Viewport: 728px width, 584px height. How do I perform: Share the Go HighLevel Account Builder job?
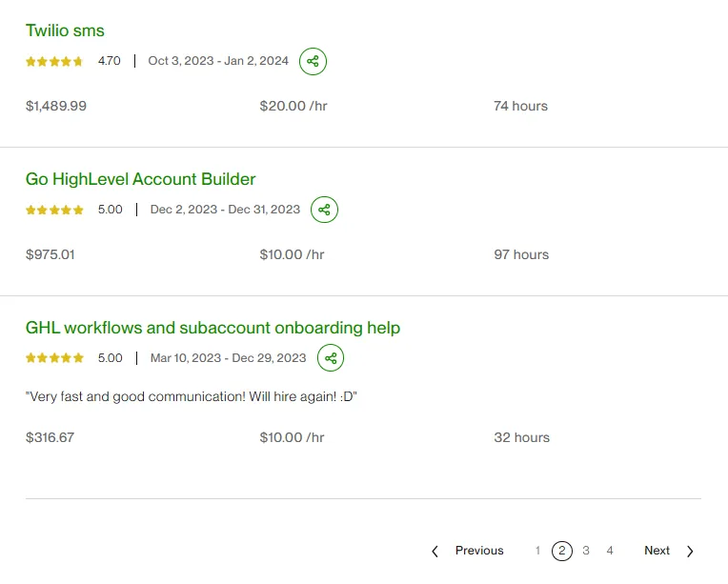[324, 210]
